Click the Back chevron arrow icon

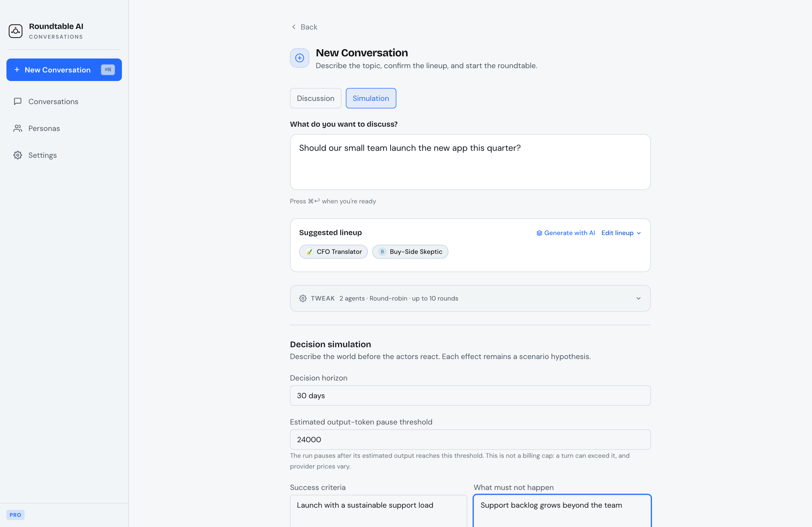point(294,27)
